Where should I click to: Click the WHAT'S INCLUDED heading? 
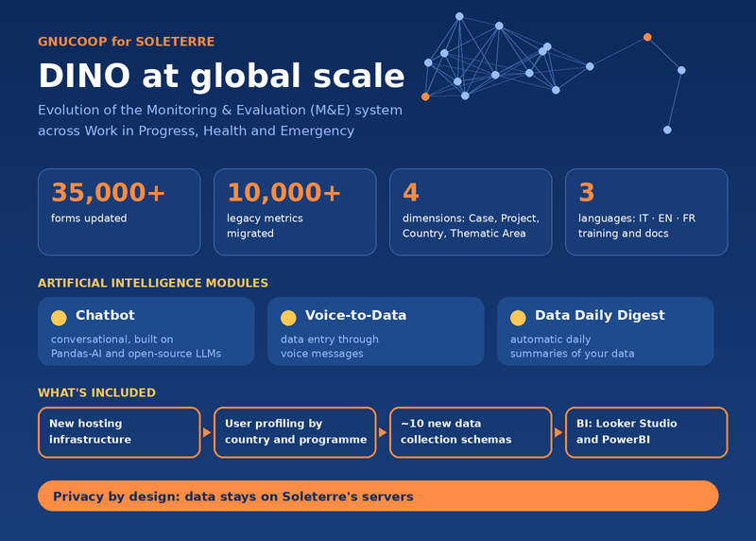[97, 393]
